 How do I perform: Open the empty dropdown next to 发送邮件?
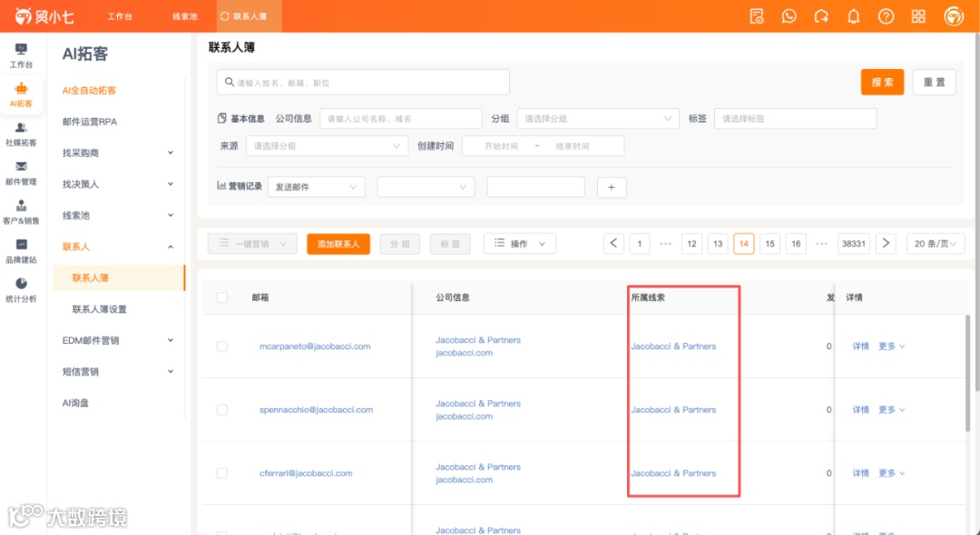coord(426,188)
